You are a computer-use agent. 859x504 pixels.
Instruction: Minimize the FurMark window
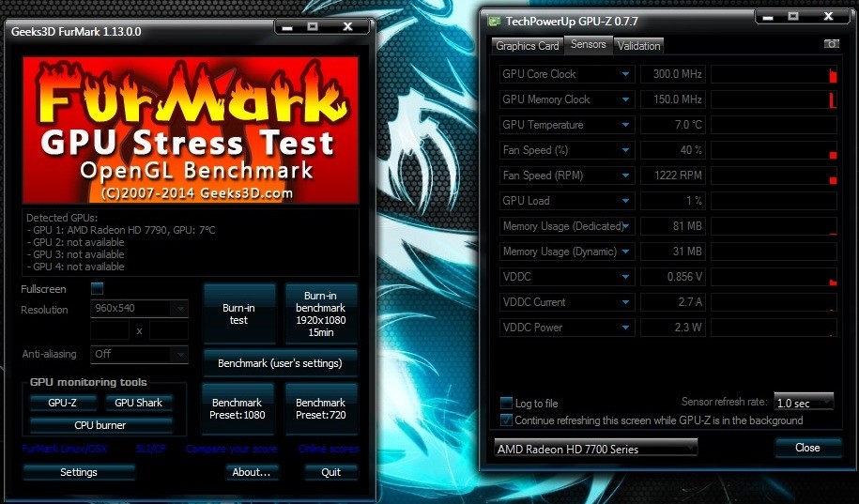click(x=289, y=26)
